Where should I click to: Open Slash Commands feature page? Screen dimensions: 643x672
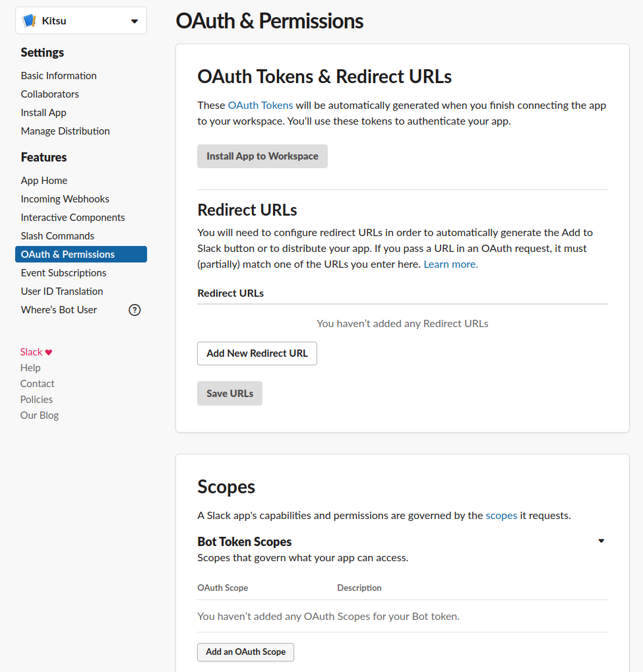pos(57,235)
